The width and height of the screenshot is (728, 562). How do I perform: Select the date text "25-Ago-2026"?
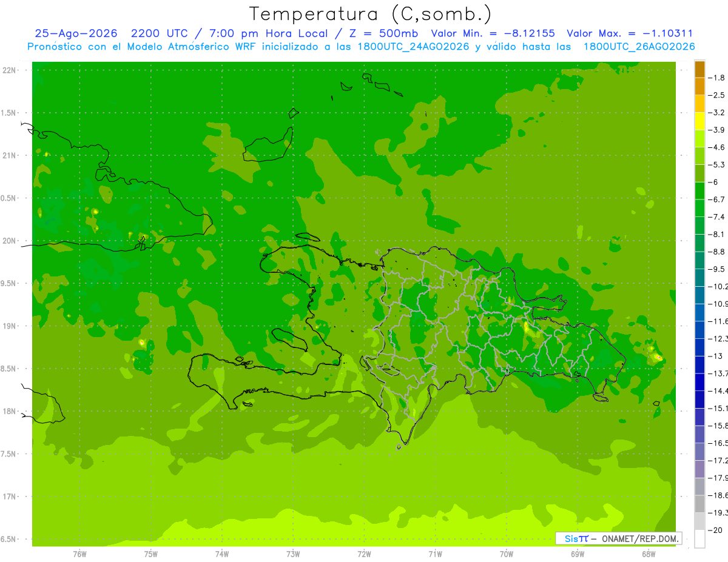(76, 34)
